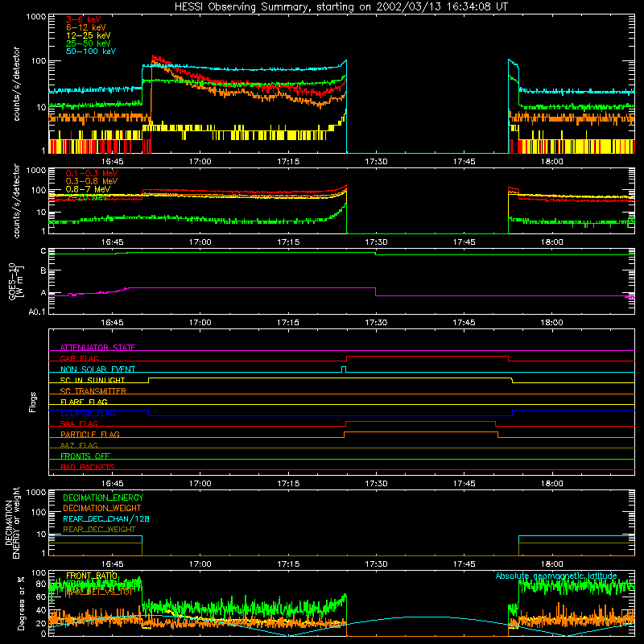Select the 'PARTICLE_FLAG' flag label
This screenshot has width=644, height=644.
click(x=90, y=435)
